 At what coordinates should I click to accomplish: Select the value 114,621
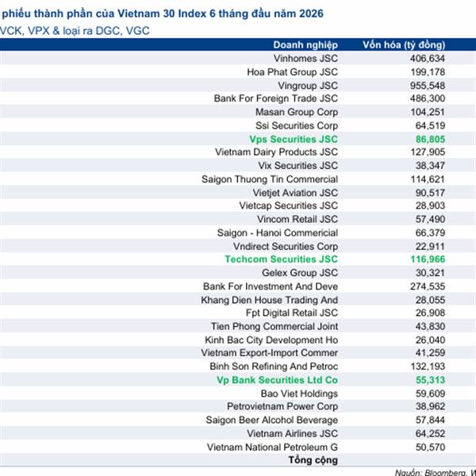[x=428, y=179]
